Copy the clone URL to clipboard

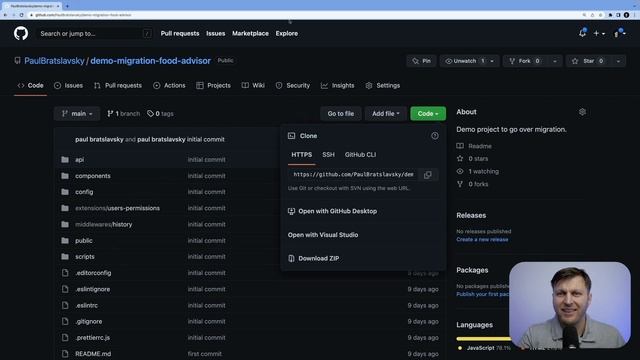click(x=427, y=175)
